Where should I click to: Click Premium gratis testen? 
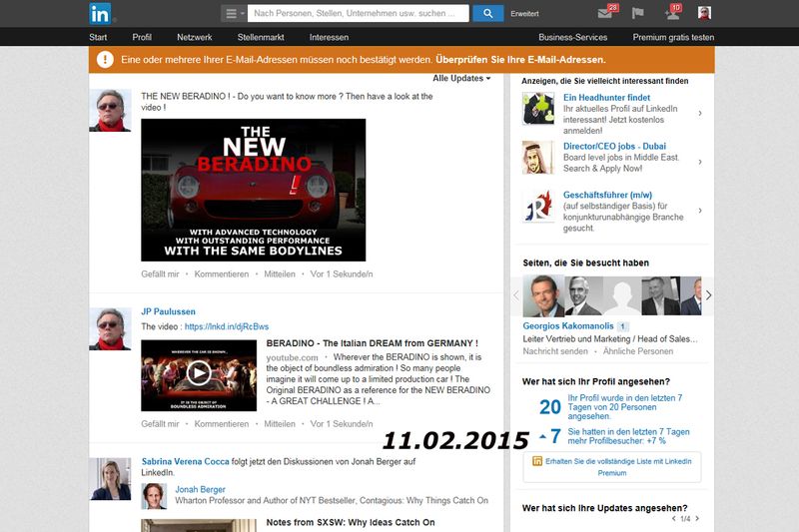click(673, 37)
